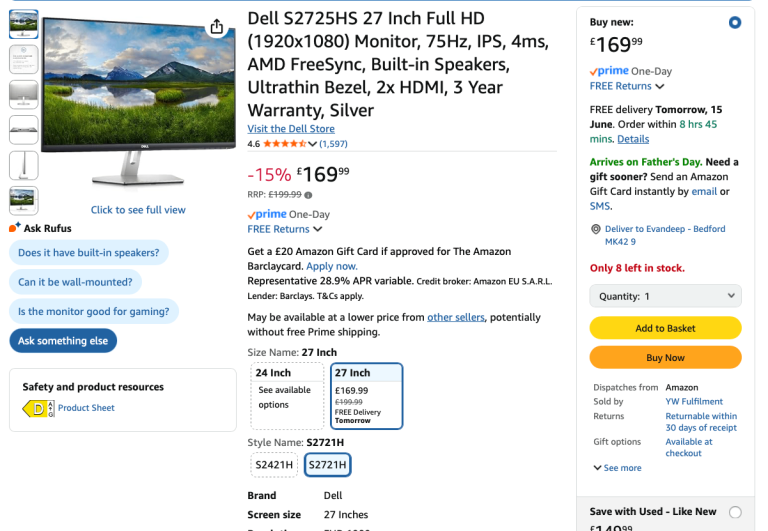The image size is (768, 531).
Task: Visit the Dell Store link
Action: (x=291, y=129)
